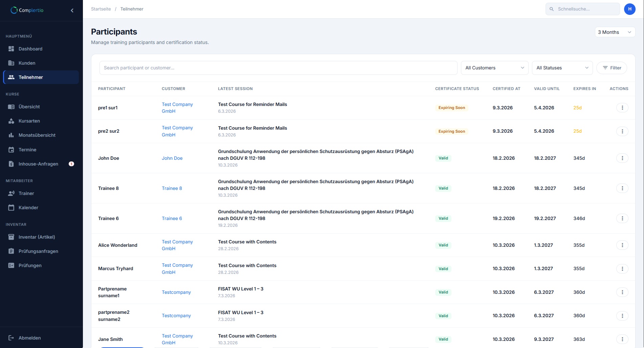The image size is (644, 348).
Task: Open Testcompany link for Partprename surname1
Action: point(176,292)
